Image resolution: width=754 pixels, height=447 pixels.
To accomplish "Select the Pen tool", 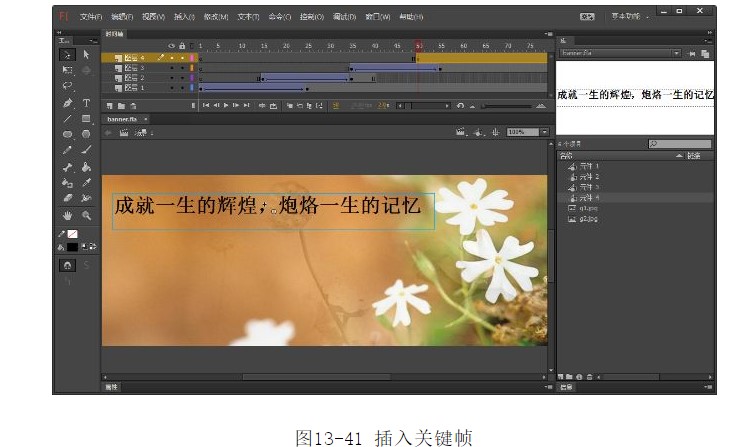I will (x=67, y=103).
